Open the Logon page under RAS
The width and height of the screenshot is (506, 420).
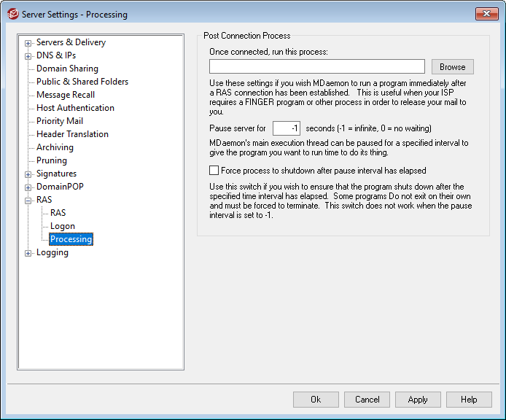pyautogui.click(x=63, y=226)
